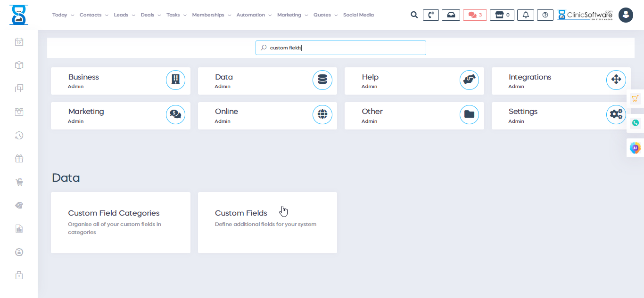Screen dimensions: 644x298
Task: Open the Today menu
Action: tap(63, 15)
